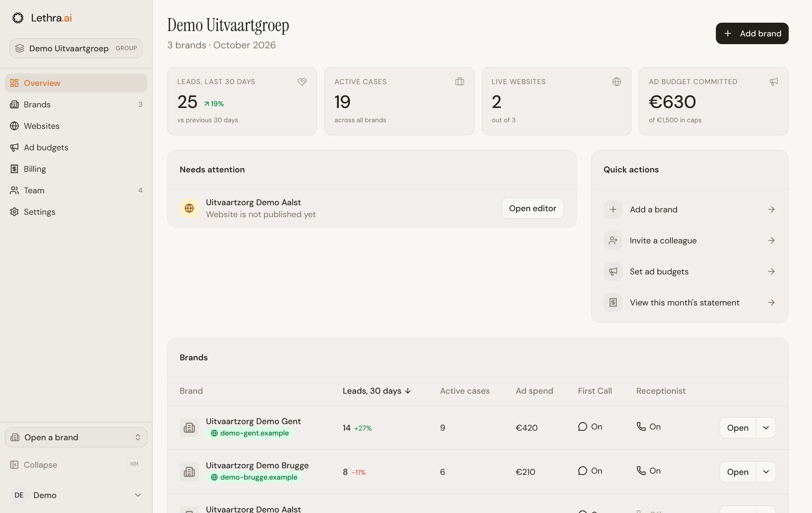This screenshot has height=513, width=812.
Task: Click Open button for Uitvaartzorg Demo Gent
Action: point(738,428)
